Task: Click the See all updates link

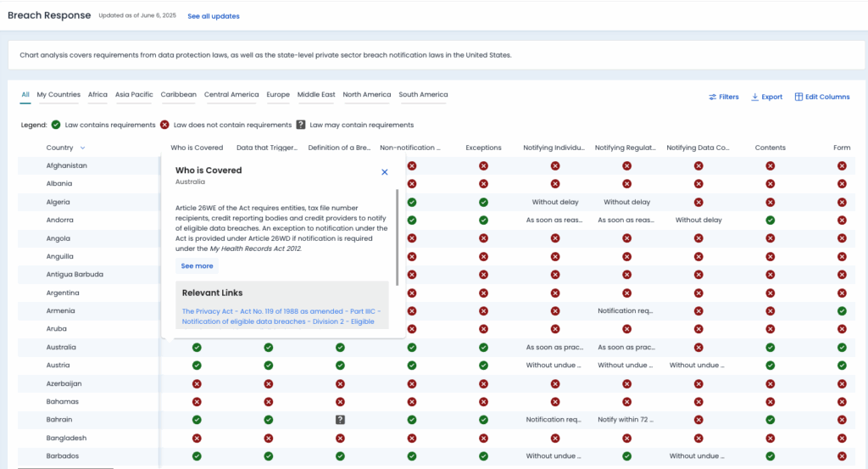Action: click(213, 16)
